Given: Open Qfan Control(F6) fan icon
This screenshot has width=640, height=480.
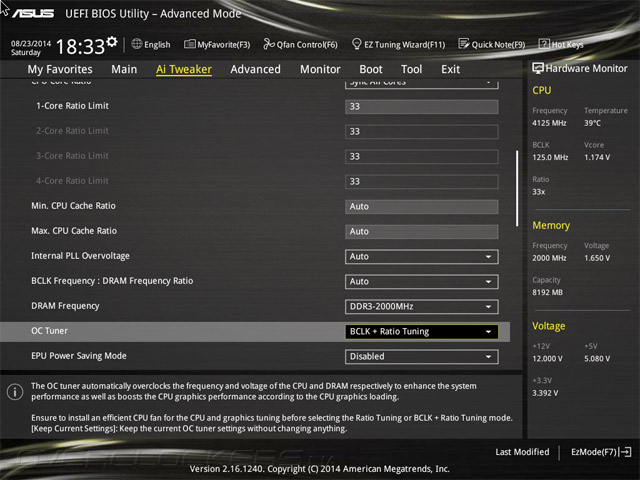Looking at the screenshot, I should [269, 44].
